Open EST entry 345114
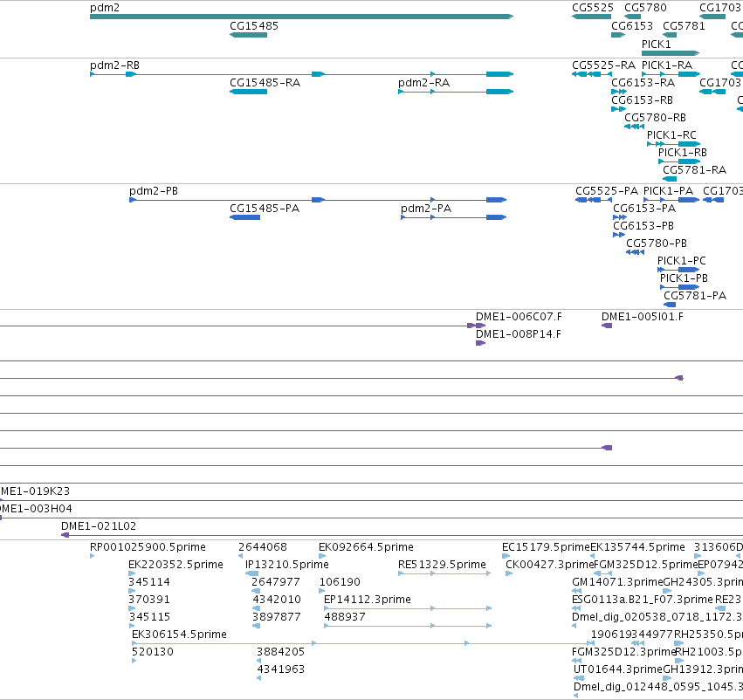 132,591
